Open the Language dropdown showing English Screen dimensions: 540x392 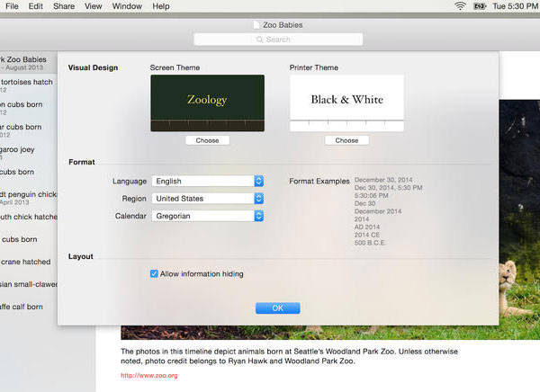click(x=208, y=181)
